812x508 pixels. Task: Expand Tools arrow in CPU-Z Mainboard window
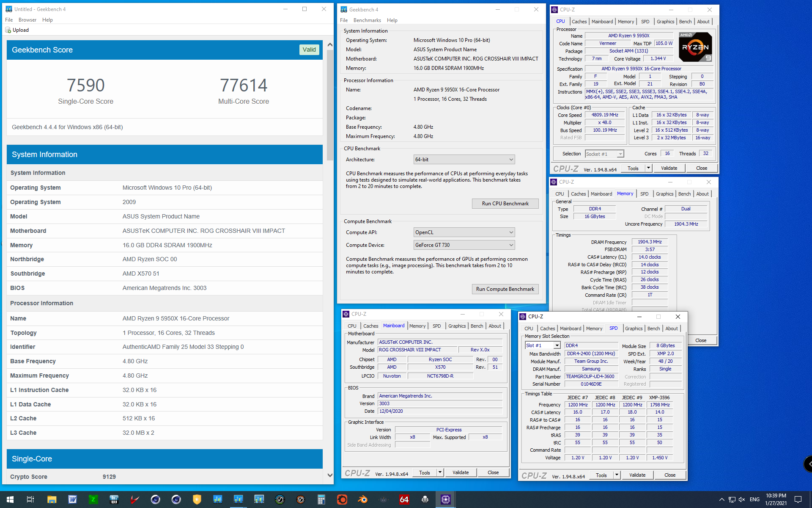[440, 472]
